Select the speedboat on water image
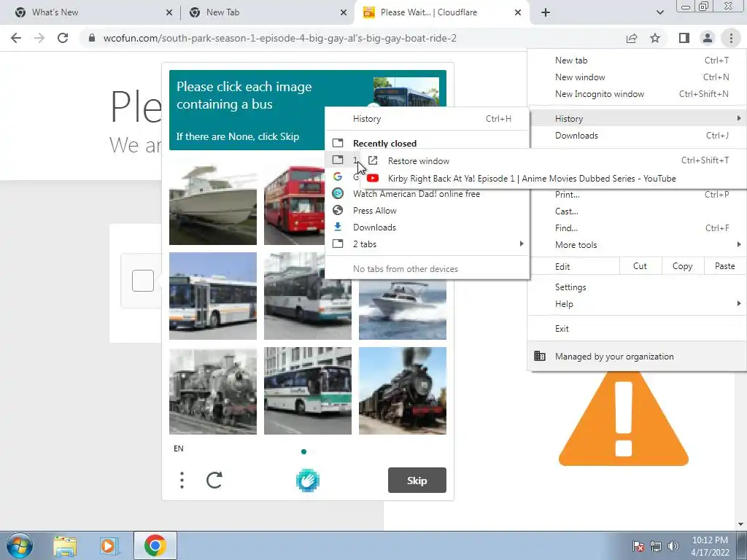Image resolution: width=747 pixels, height=560 pixels. [x=403, y=309]
